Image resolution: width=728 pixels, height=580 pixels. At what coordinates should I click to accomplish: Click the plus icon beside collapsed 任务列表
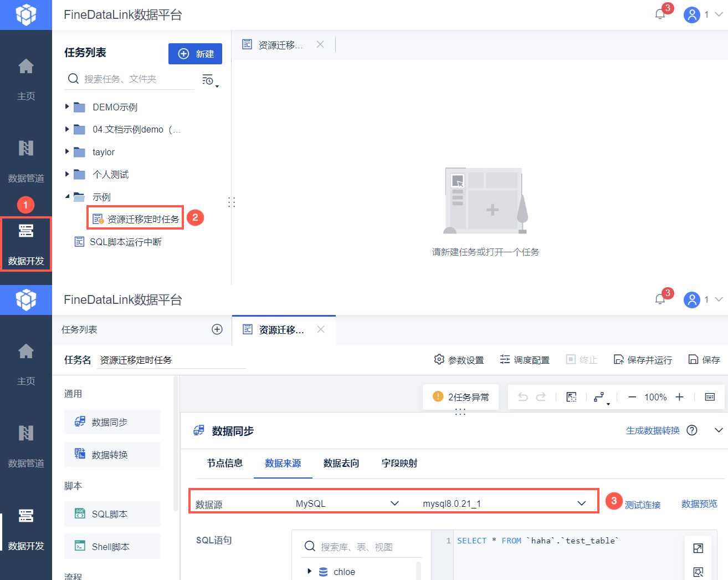pyautogui.click(x=217, y=329)
